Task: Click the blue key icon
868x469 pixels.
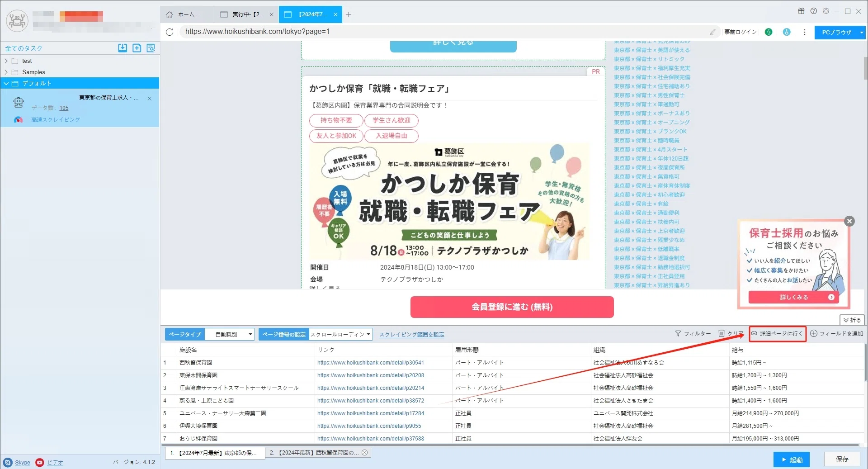Action: tap(787, 32)
